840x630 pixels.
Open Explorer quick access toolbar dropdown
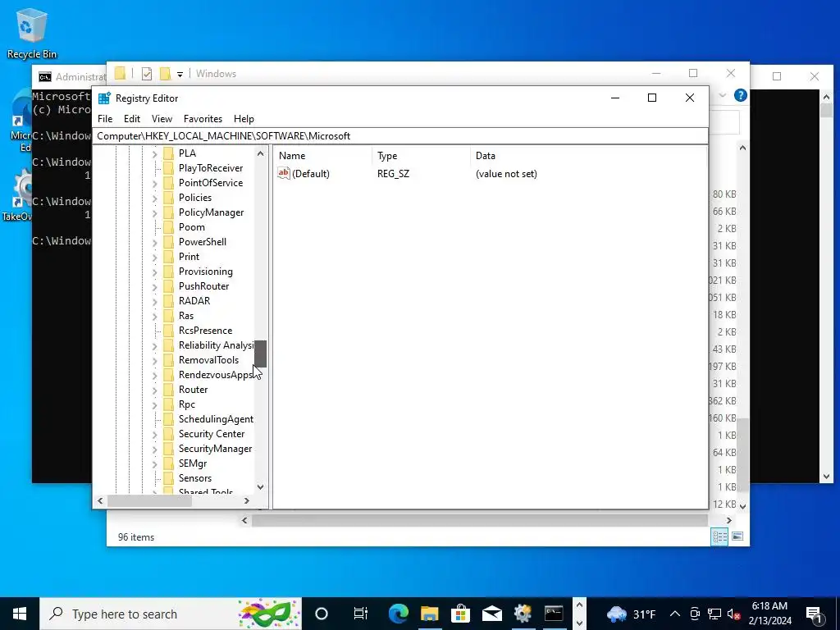click(x=180, y=75)
